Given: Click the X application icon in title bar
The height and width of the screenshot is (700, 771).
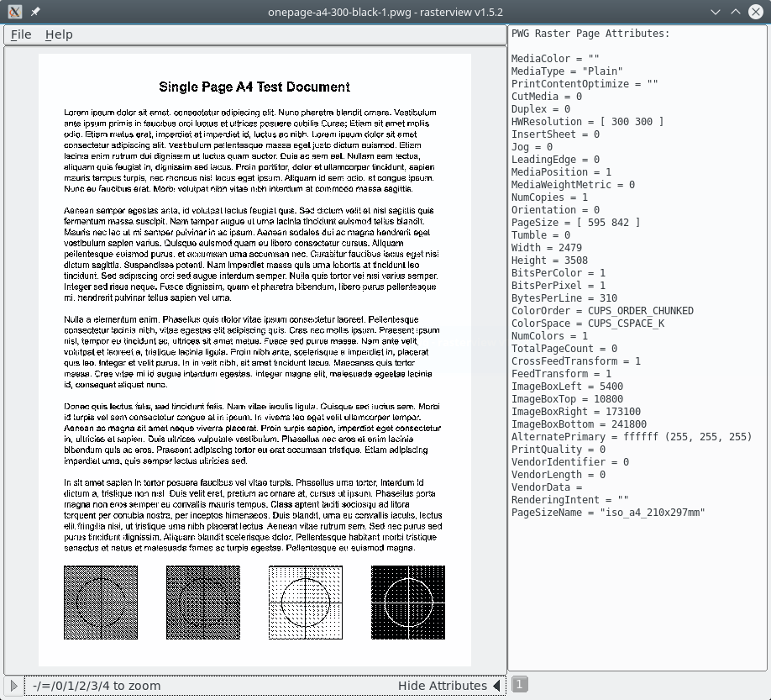Looking at the screenshot, I should point(15,12).
